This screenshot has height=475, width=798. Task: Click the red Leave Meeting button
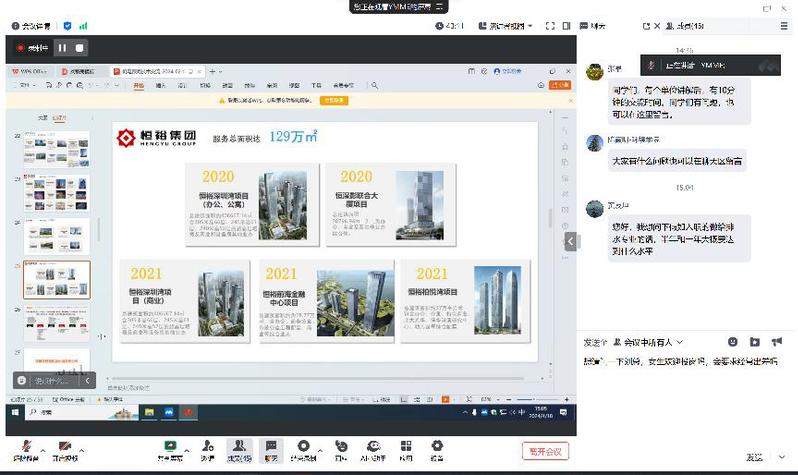[x=544, y=450]
